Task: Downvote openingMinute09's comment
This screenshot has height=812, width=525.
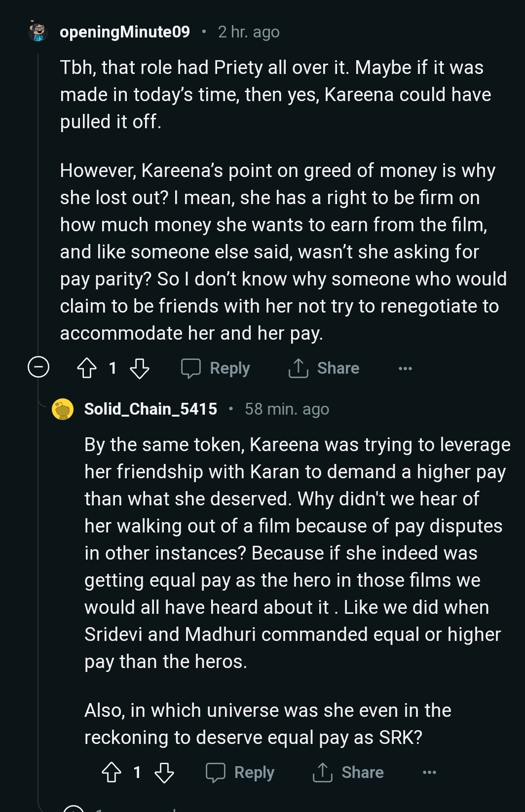Action: 139,368
